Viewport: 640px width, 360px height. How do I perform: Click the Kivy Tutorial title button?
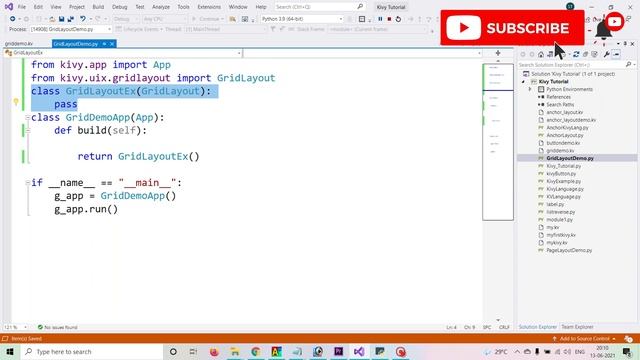(391, 7)
